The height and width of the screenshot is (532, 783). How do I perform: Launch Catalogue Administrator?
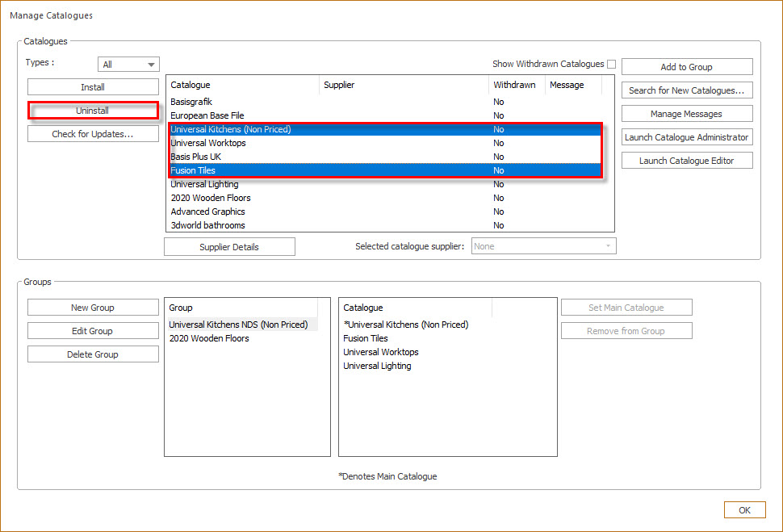coord(687,137)
